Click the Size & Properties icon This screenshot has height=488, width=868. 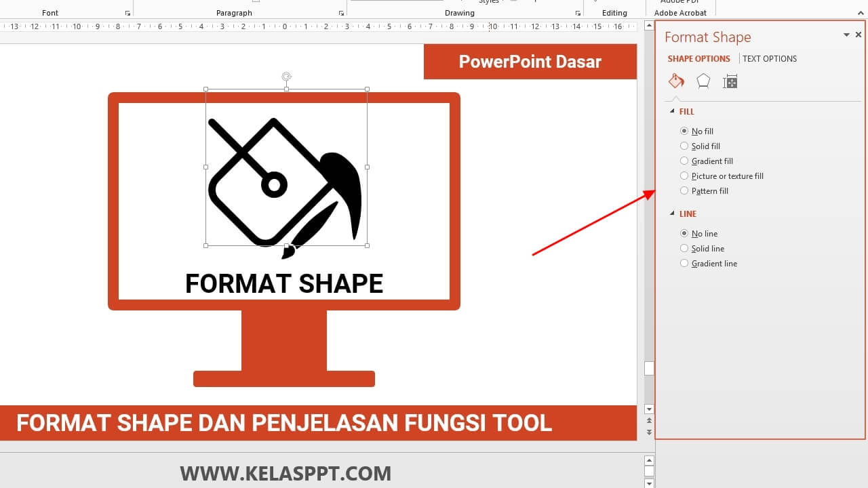[730, 81]
